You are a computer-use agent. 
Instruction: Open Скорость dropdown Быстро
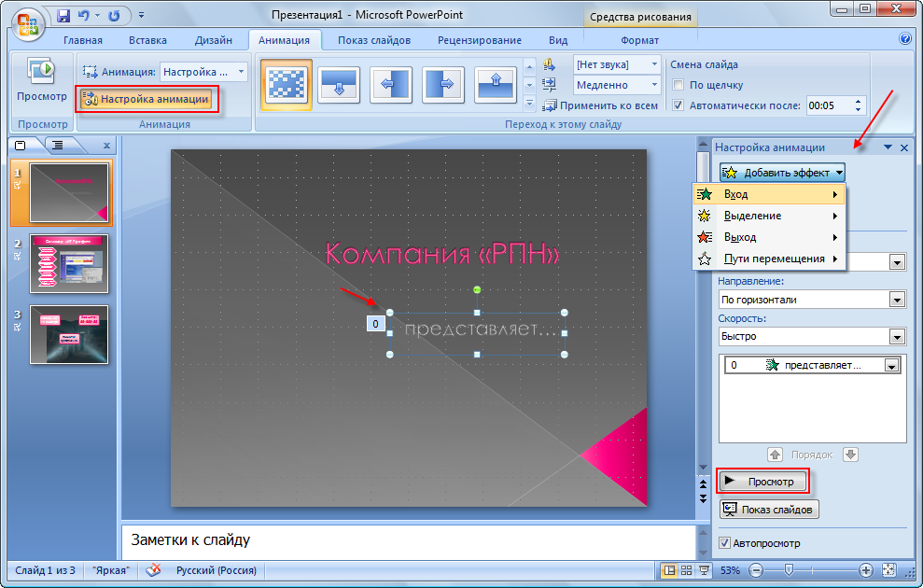tap(812, 337)
